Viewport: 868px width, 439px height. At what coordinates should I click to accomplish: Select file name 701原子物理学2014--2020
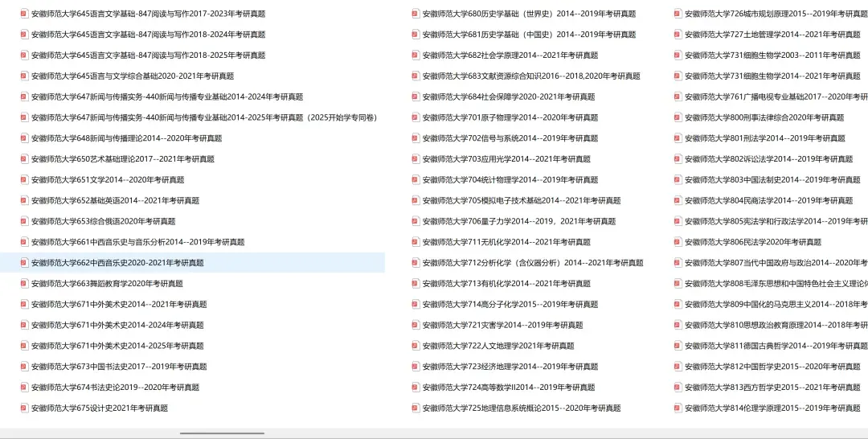tap(510, 117)
